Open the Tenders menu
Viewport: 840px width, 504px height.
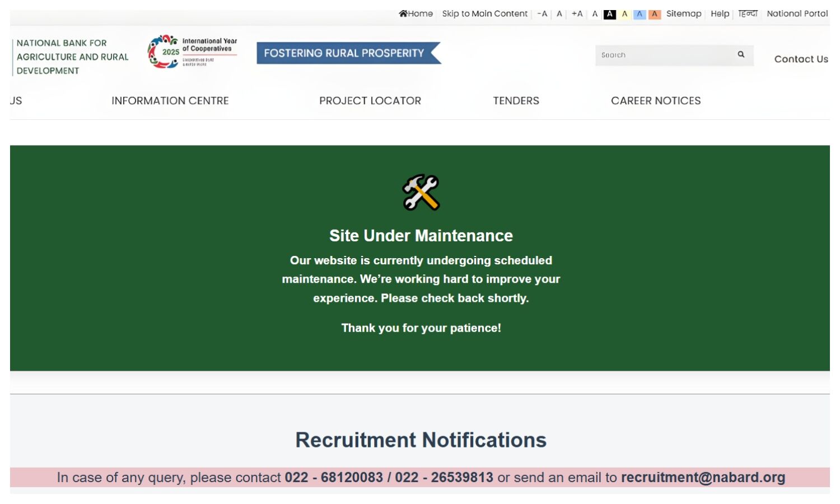tap(516, 101)
